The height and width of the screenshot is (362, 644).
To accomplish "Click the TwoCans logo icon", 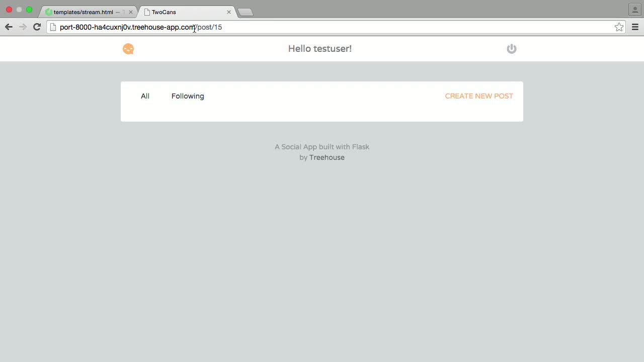I will 128,49.
